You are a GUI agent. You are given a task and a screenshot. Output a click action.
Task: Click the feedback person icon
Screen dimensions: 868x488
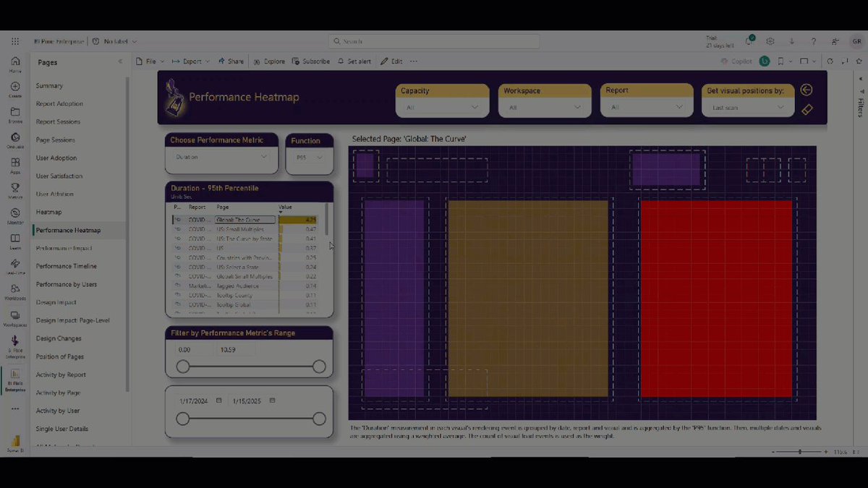(835, 41)
